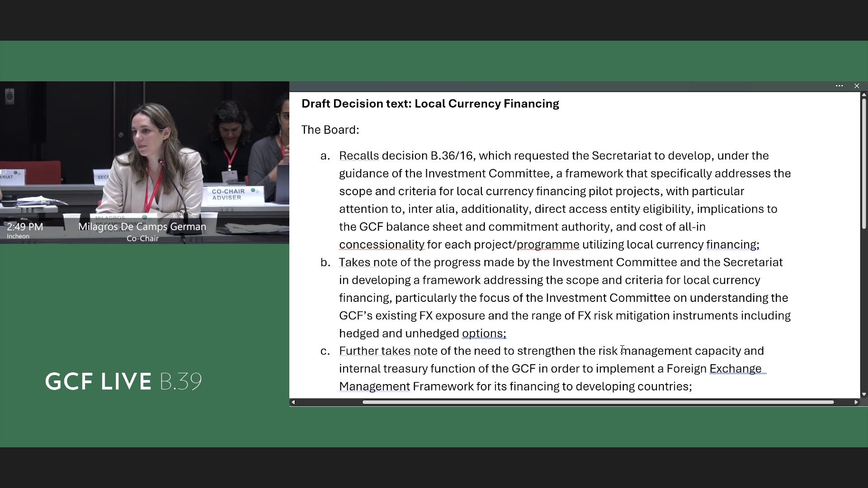Image resolution: width=868 pixels, height=488 pixels.
Task: Click the heading 'Draft Decision text: Local Currency Financing'
Action: point(430,103)
